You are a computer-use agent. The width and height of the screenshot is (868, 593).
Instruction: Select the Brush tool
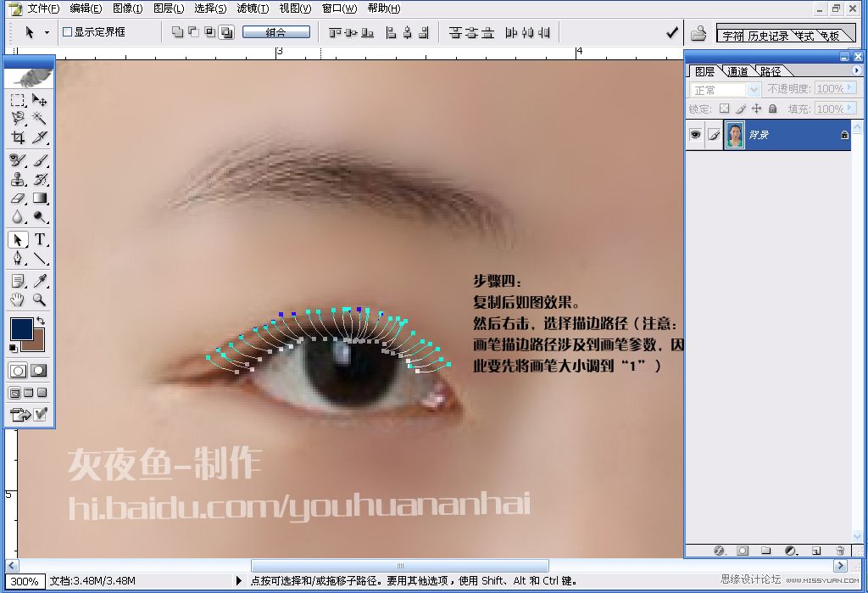pyautogui.click(x=39, y=160)
